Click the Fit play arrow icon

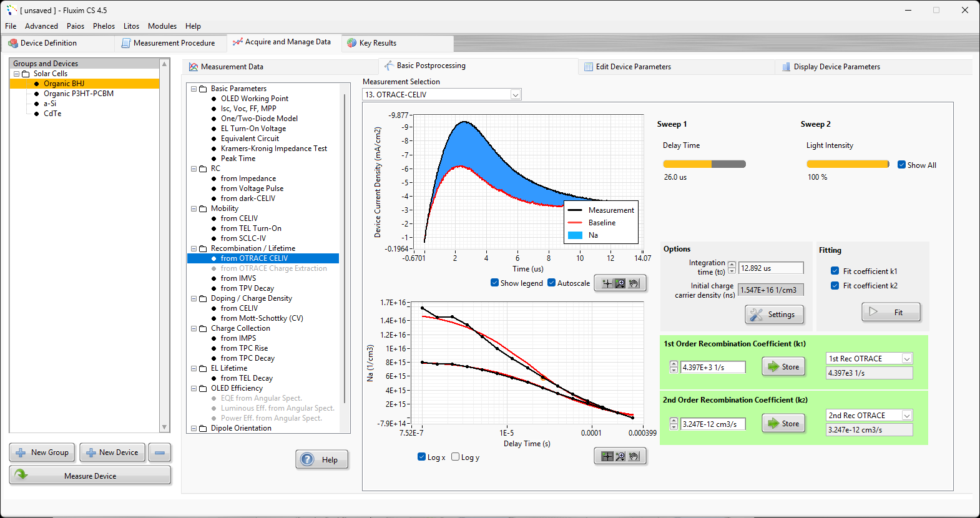coord(873,311)
